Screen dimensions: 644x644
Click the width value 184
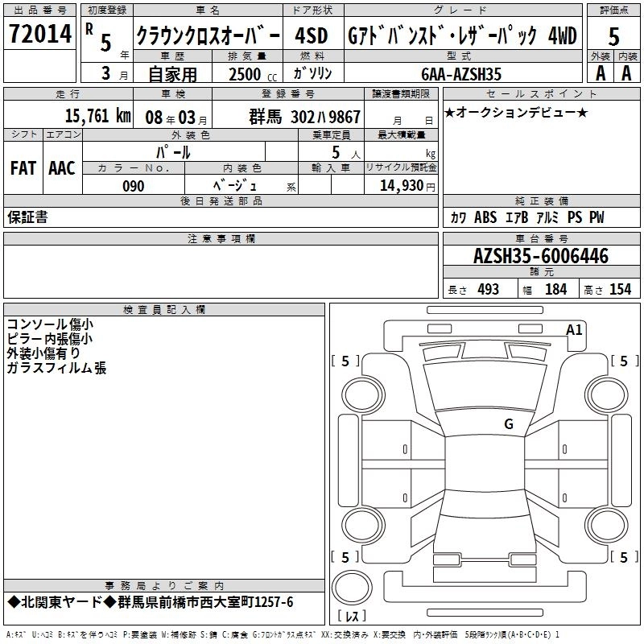click(555, 290)
